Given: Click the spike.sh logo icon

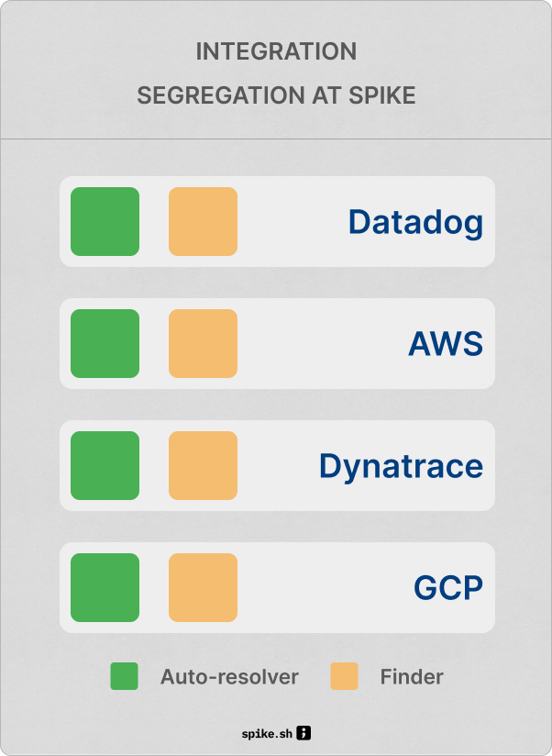Looking at the screenshot, I should coord(304,733).
